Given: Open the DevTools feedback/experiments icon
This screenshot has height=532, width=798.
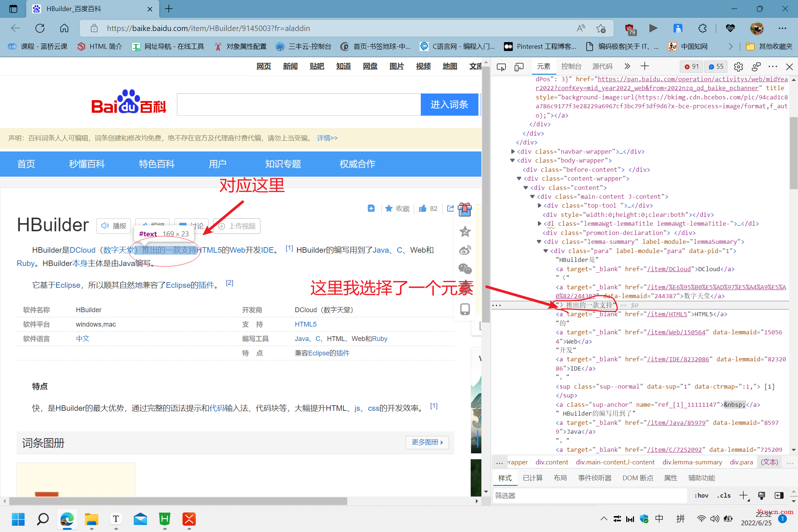Looking at the screenshot, I should [x=756, y=67].
